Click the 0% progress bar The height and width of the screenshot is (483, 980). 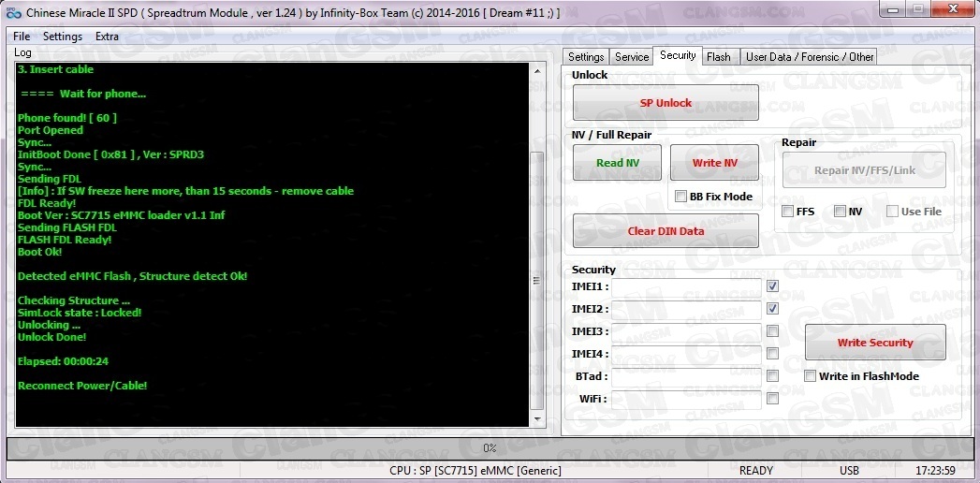(x=490, y=448)
